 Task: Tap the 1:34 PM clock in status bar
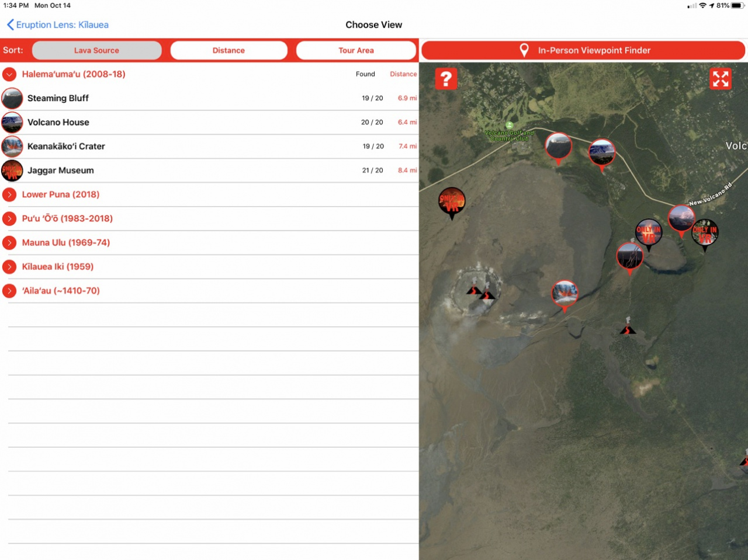[x=16, y=5]
